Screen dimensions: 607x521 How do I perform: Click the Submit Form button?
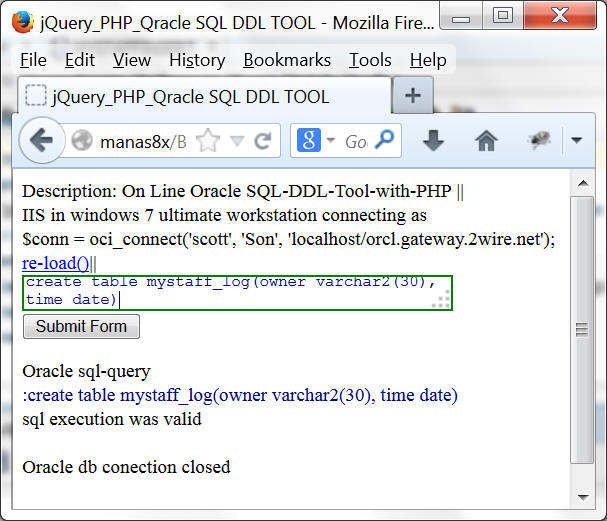[x=81, y=326]
